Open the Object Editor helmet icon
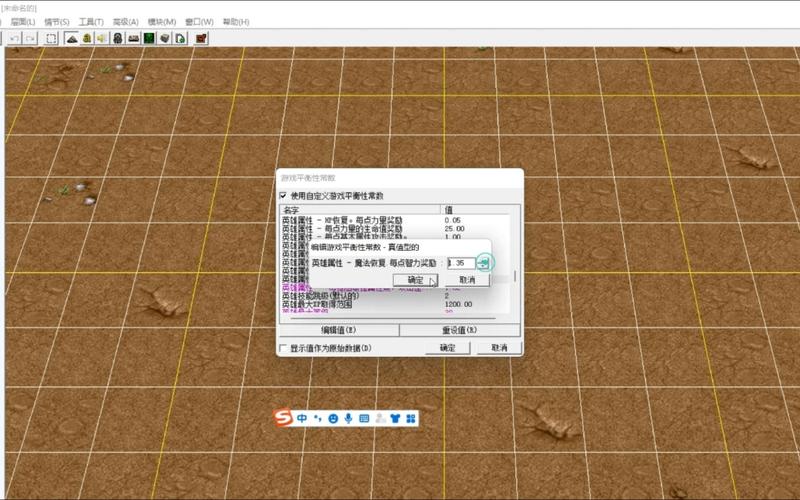This screenshot has width=800, height=500. [118, 39]
